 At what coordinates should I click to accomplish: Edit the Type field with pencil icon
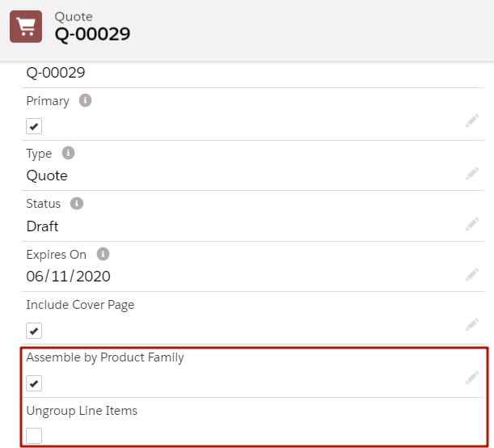click(x=472, y=174)
